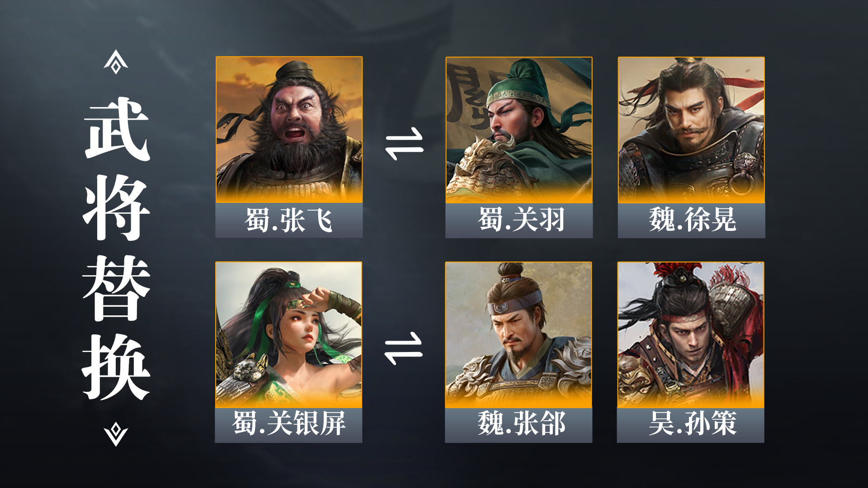Open the 魏.徐晃 hero portrait
This screenshot has height=488, width=868.
(691, 130)
